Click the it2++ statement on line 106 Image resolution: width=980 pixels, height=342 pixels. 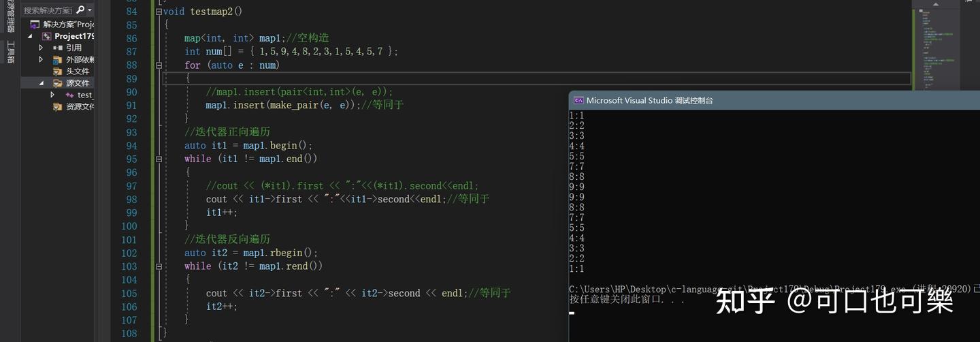(222, 306)
